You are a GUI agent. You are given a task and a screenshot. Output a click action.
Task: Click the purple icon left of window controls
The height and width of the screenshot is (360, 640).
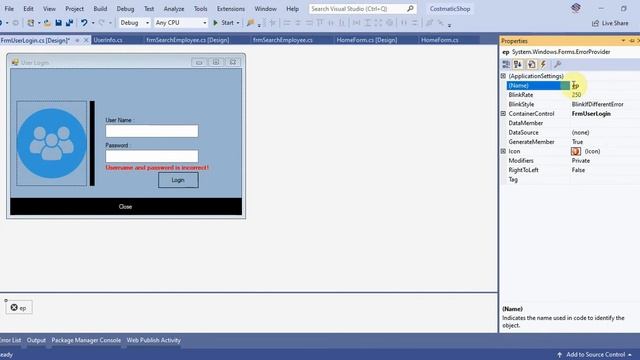click(x=576, y=8)
